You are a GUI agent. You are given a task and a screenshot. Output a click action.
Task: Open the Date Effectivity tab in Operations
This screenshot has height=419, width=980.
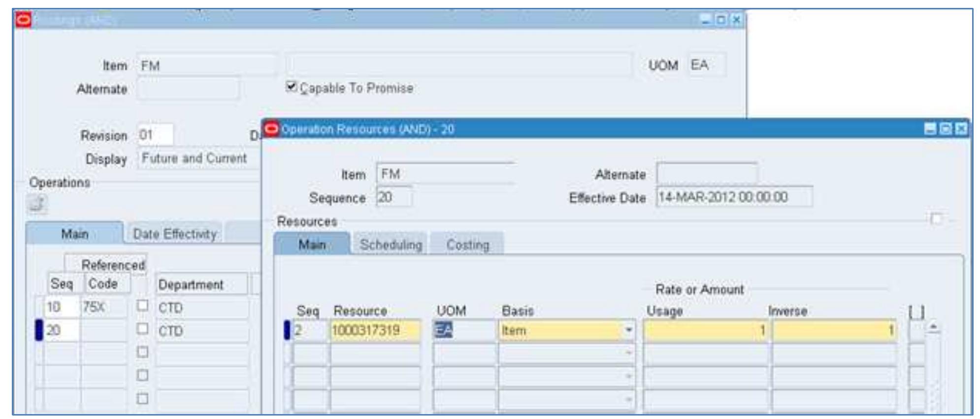[x=174, y=234]
